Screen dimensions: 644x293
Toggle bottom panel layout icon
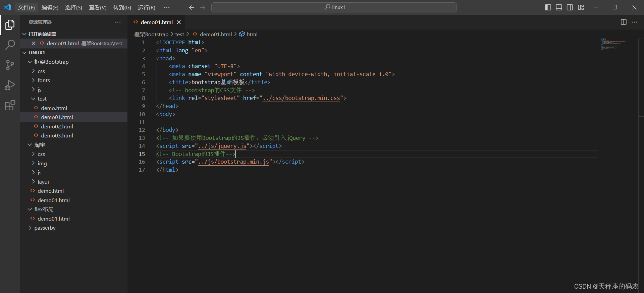click(559, 7)
